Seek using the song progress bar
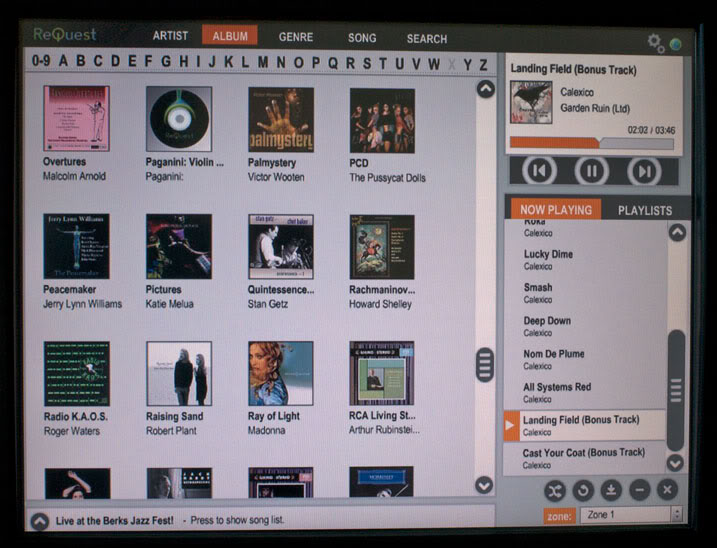The image size is (717, 548). point(592,143)
